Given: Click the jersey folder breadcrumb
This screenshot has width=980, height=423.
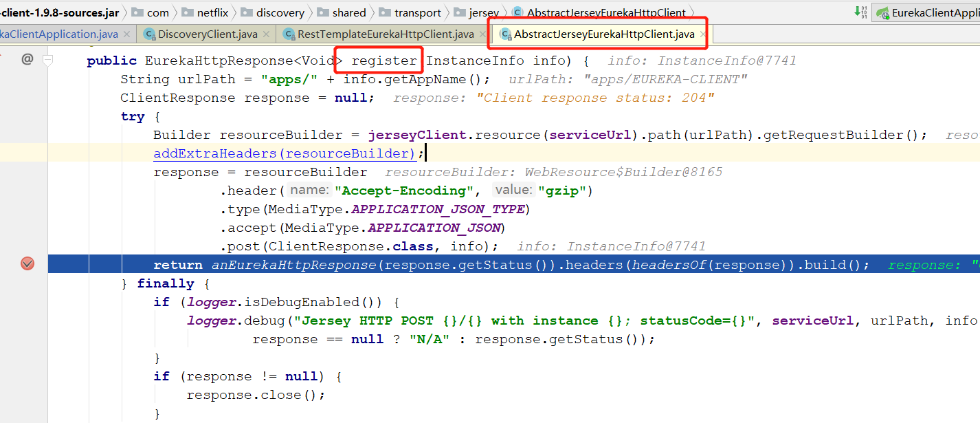Looking at the screenshot, I should 476,12.
